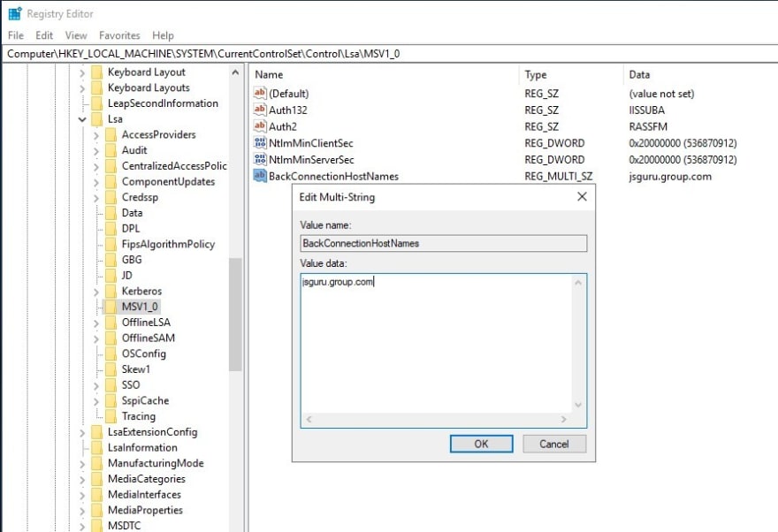Click the NtlmMinClientSec DWORD icon
Image resolution: width=778 pixels, height=532 pixels.
pyautogui.click(x=260, y=143)
